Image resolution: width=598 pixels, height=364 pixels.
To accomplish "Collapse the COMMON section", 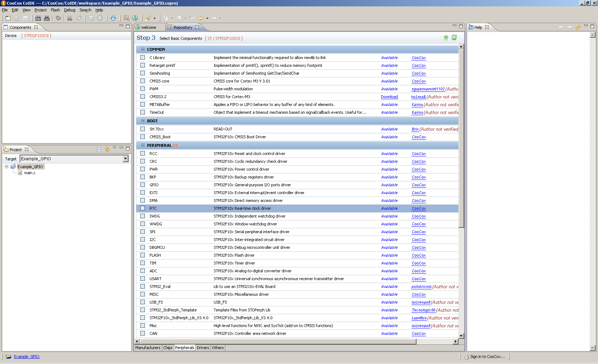I will coord(143,49).
